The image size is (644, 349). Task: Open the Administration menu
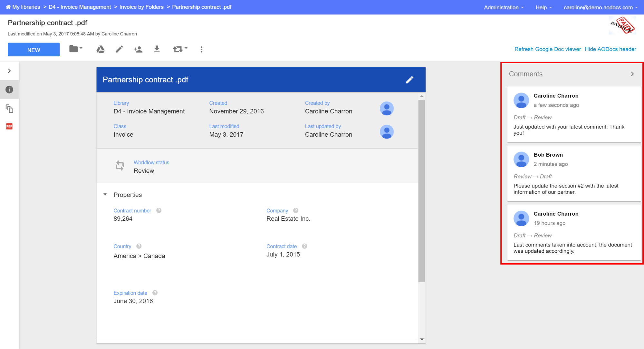click(504, 7)
